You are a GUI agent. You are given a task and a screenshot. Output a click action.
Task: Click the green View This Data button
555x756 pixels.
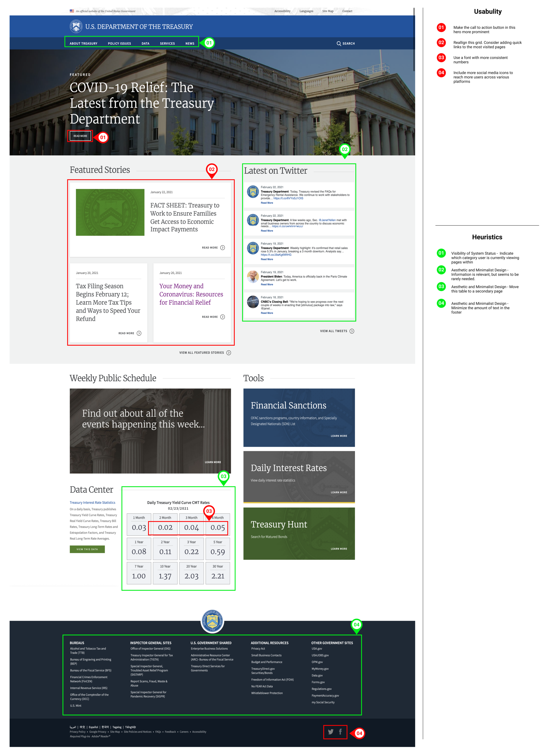[x=87, y=549]
